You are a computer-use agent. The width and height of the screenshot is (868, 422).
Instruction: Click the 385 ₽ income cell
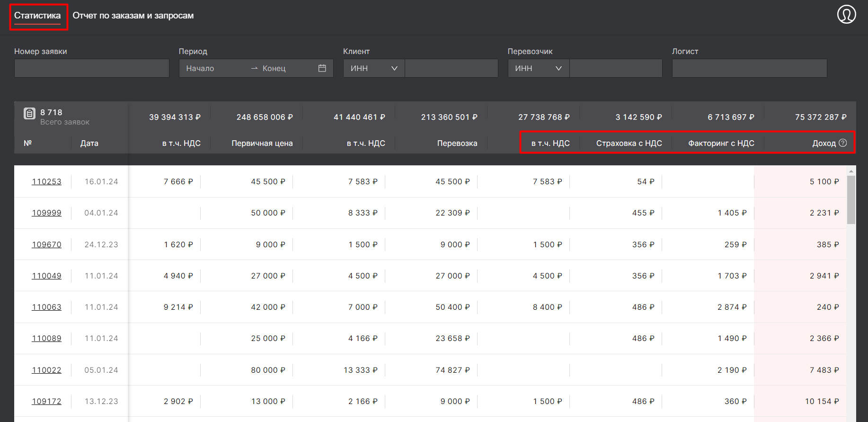pyautogui.click(x=827, y=244)
